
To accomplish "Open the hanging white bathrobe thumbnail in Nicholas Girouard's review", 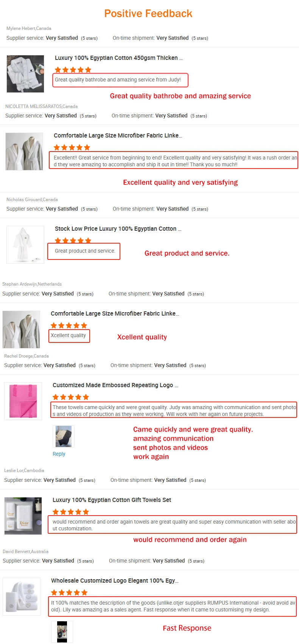I will 25,244.
